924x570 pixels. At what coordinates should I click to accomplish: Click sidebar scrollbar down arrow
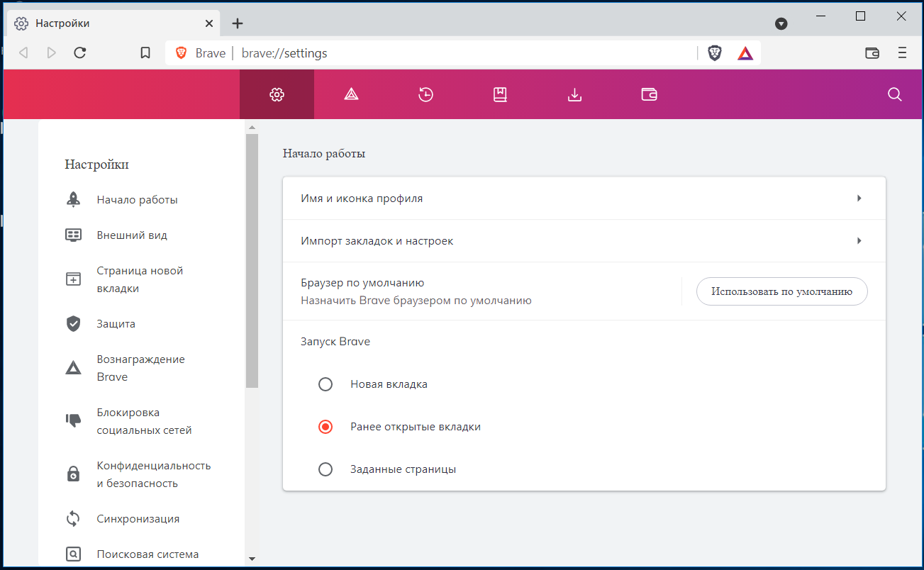(251, 559)
